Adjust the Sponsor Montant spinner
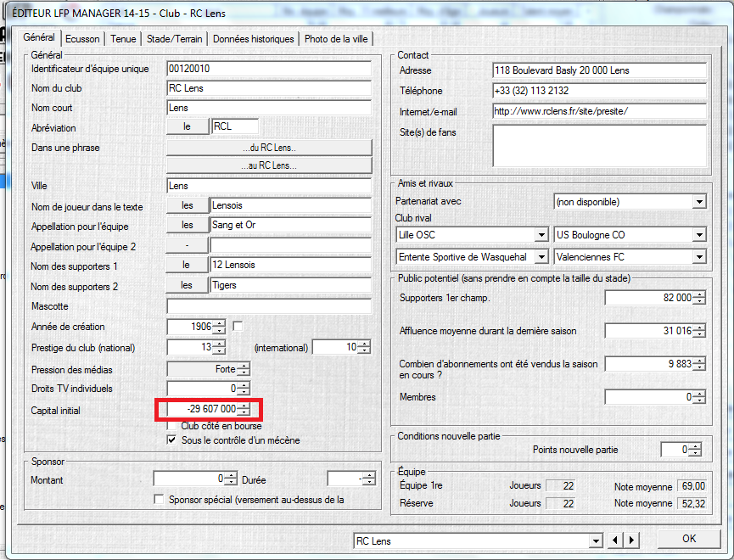The height and width of the screenshot is (560, 734). pyautogui.click(x=230, y=479)
